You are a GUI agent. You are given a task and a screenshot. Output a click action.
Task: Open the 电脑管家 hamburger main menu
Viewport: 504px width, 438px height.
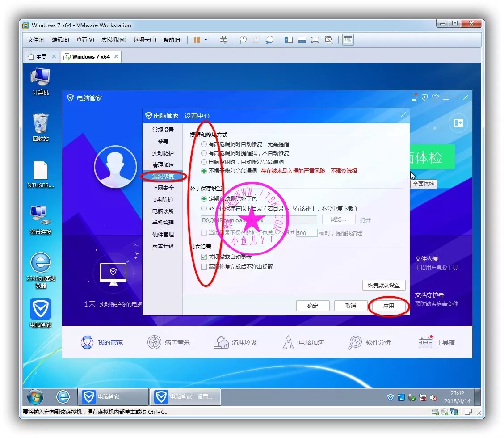pos(446,97)
